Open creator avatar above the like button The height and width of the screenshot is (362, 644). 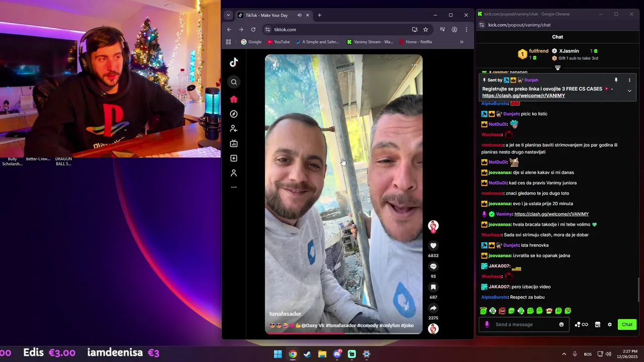click(433, 226)
